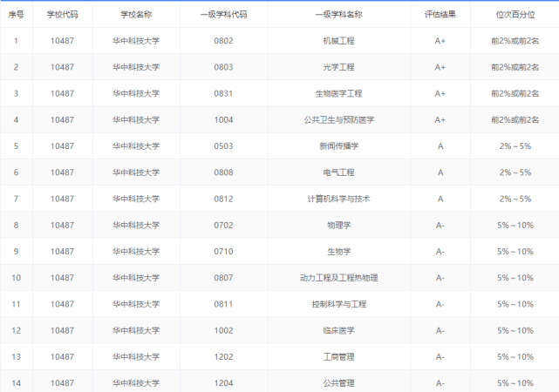Image resolution: width=559 pixels, height=392 pixels.
Task: Select the 临床医学 subject cell
Action: click(338, 331)
